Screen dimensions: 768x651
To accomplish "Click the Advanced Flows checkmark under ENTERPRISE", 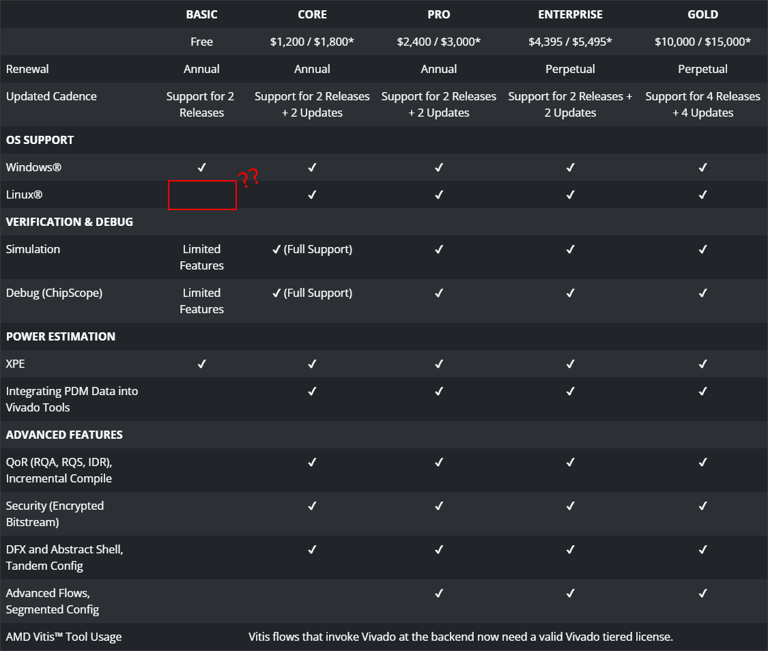I will pos(570,593).
